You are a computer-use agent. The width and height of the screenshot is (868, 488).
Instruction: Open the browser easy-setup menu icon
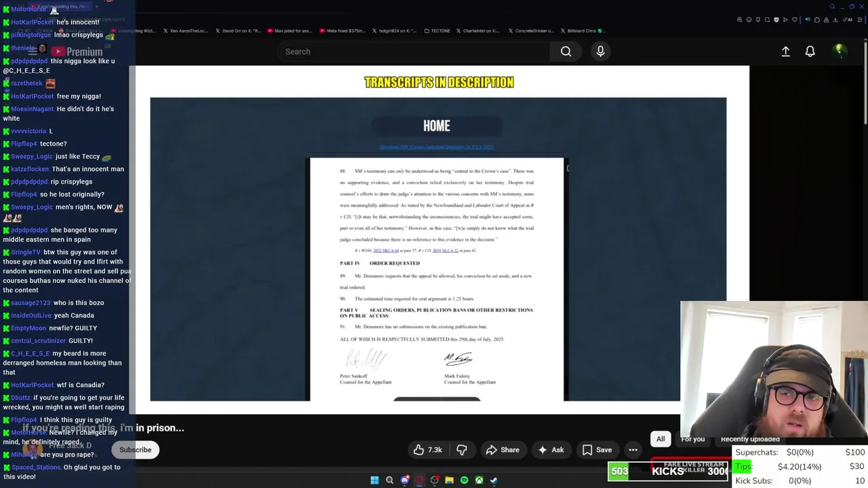click(860, 20)
